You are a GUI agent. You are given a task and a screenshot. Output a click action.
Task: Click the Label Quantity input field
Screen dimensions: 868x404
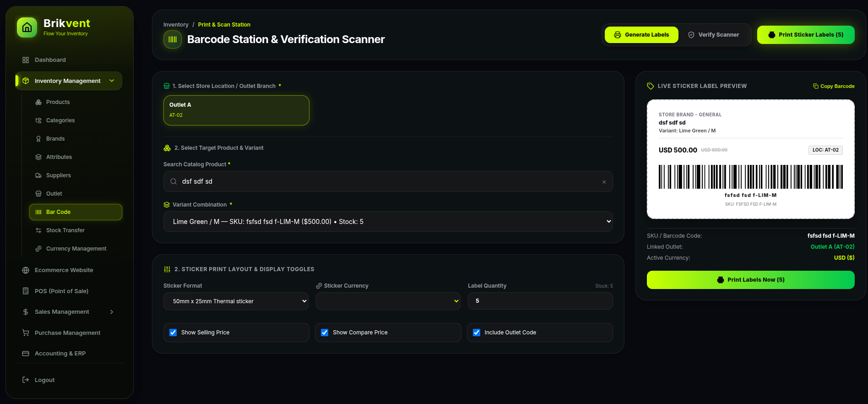pos(540,301)
